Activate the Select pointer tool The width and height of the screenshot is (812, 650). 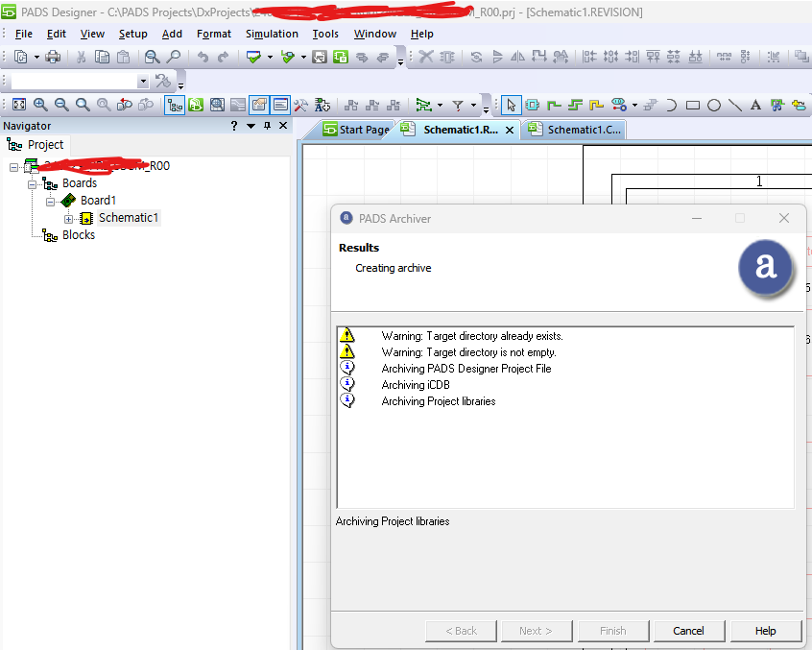tap(511, 106)
